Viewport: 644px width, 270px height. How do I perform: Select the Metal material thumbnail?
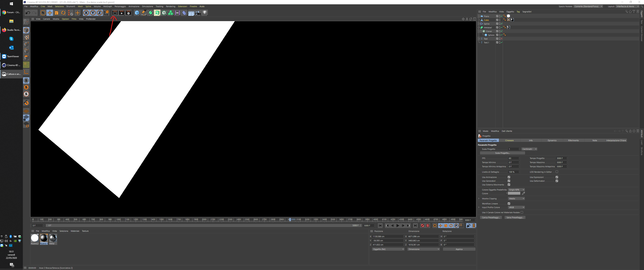point(53,238)
